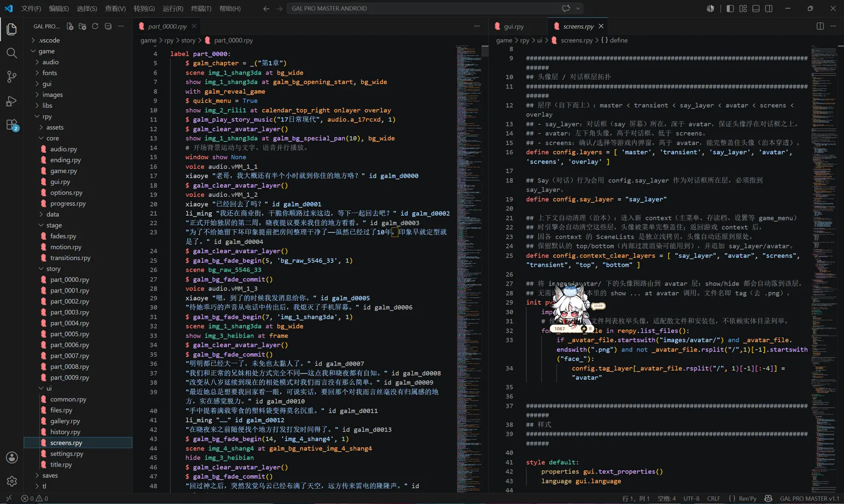Click the story breadcrumb in left editor
This screenshot has height=504, width=844.
188,40
